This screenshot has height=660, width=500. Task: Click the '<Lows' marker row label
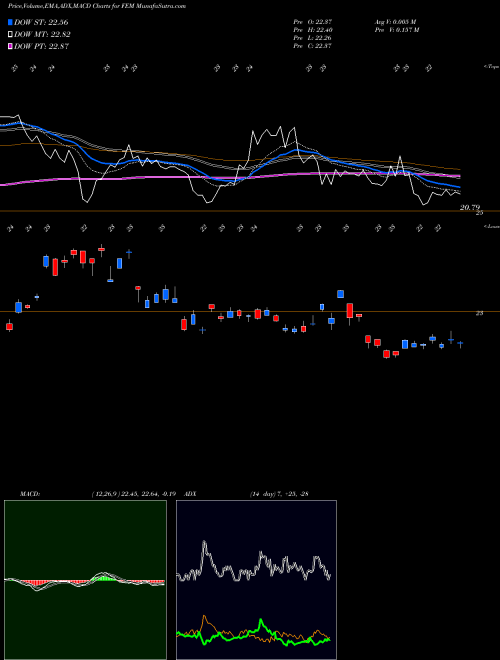click(x=491, y=226)
